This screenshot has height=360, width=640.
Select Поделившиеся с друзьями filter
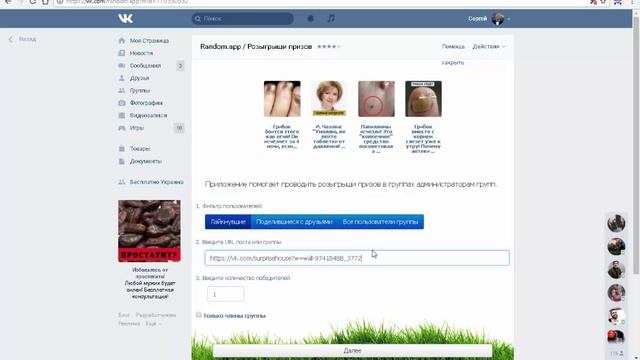point(294,222)
